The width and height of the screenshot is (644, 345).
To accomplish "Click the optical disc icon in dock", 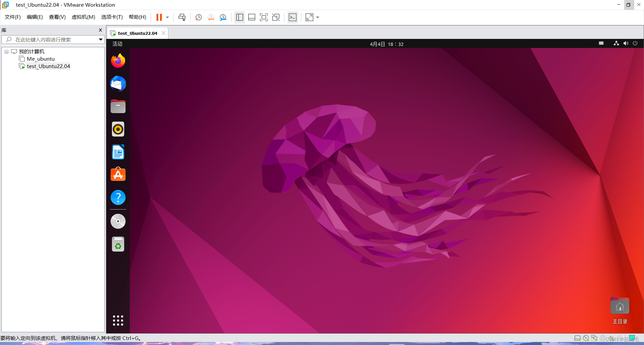I will pyautogui.click(x=118, y=221).
